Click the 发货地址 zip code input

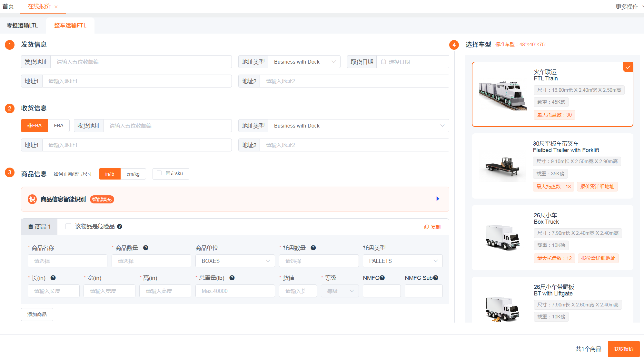click(141, 62)
